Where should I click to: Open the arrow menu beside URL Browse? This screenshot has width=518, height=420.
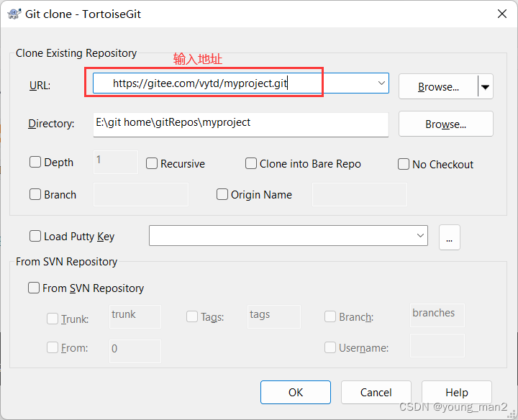click(x=486, y=87)
